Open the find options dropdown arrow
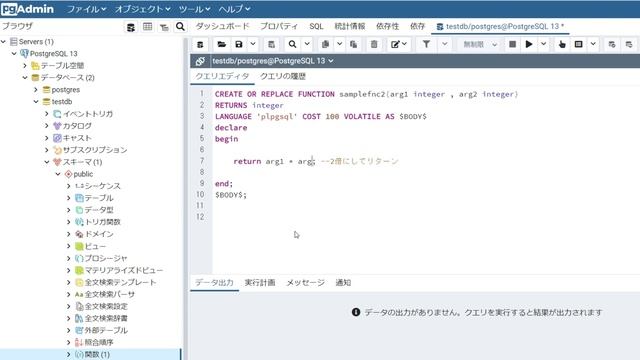Image resolution: width=640 pixels, height=360 pixels. tap(307, 44)
